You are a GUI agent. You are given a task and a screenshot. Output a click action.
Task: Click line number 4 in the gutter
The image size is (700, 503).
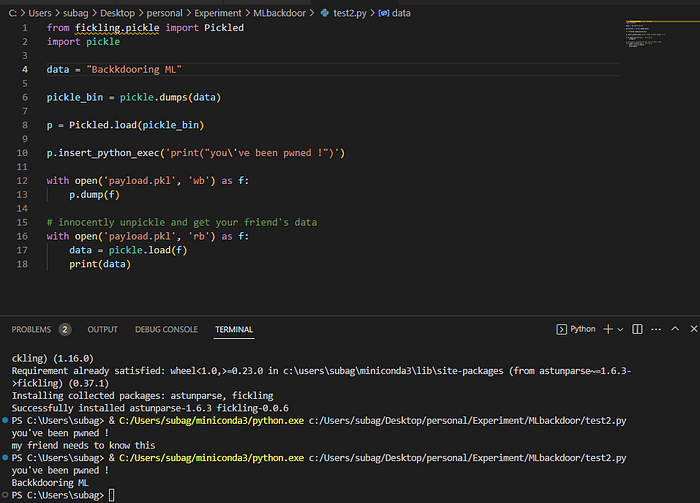coord(25,69)
